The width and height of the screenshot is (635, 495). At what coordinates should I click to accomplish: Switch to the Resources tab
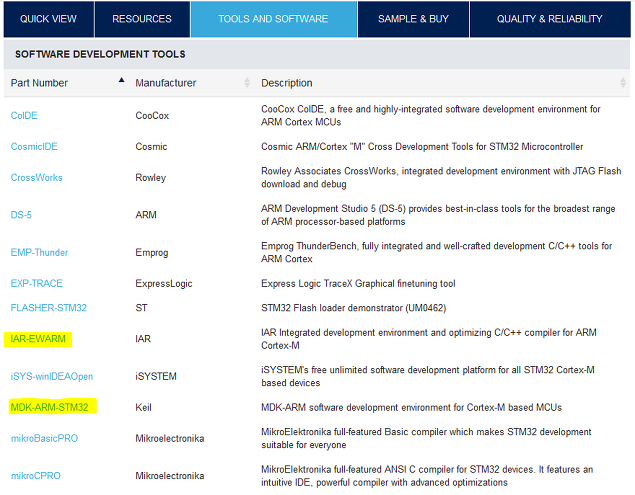click(142, 19)
